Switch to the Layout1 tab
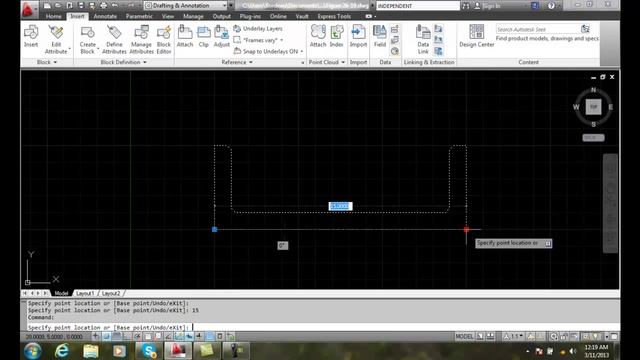 pos(85,293)
